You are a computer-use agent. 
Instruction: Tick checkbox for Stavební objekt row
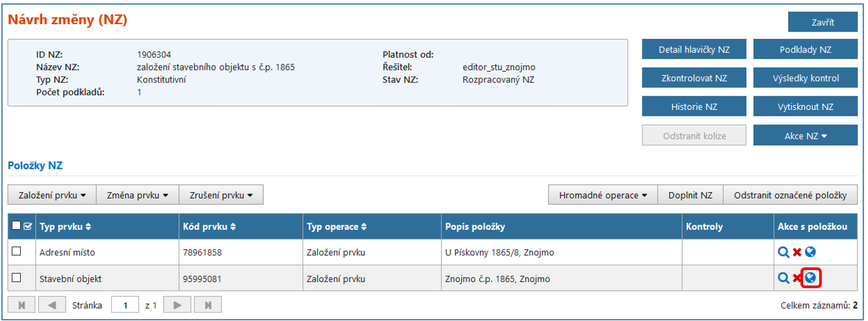pos(17,277)
